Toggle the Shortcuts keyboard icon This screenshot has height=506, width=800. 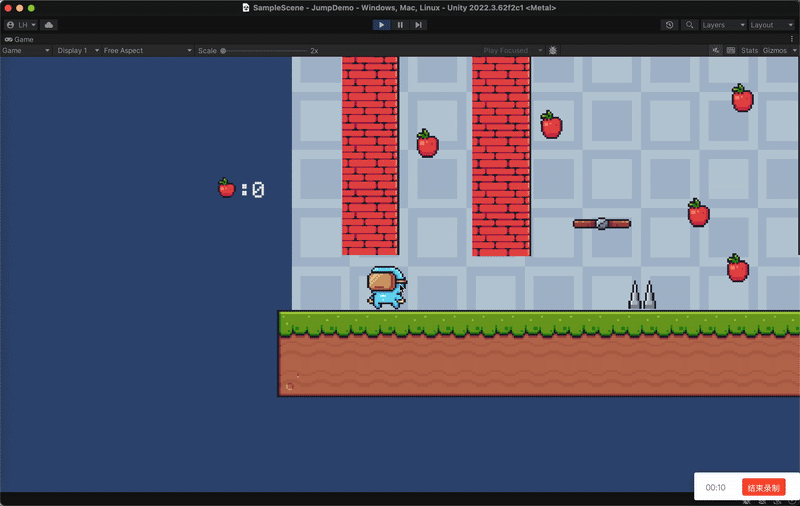[x=731, y=50]
